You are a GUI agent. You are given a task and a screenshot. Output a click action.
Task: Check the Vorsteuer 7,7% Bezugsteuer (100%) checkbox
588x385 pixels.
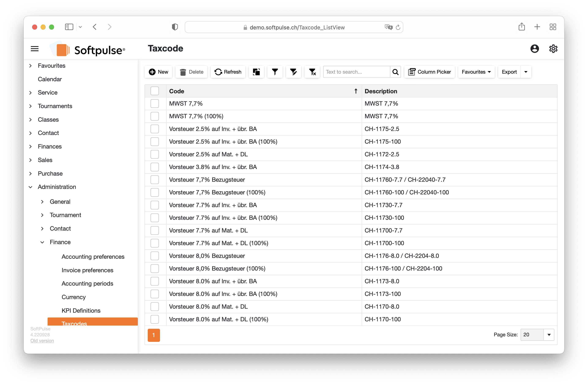(155, 192)
